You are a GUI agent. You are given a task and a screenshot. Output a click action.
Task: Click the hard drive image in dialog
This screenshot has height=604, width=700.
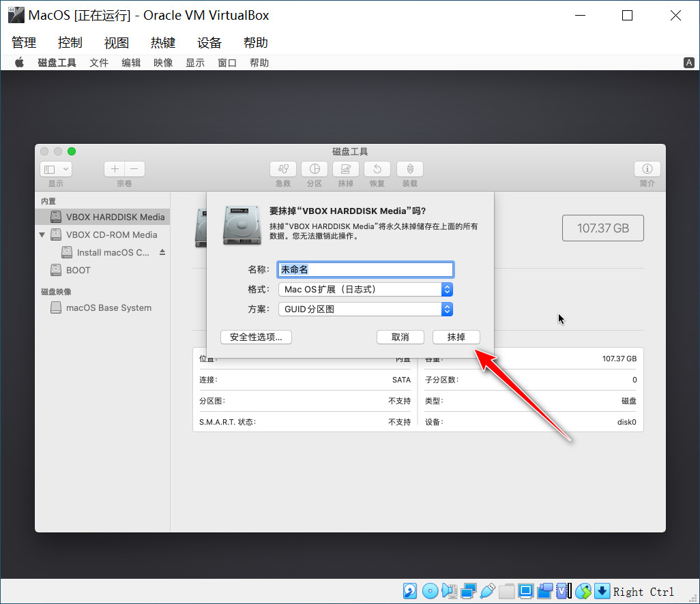click(x=242, y=225)
